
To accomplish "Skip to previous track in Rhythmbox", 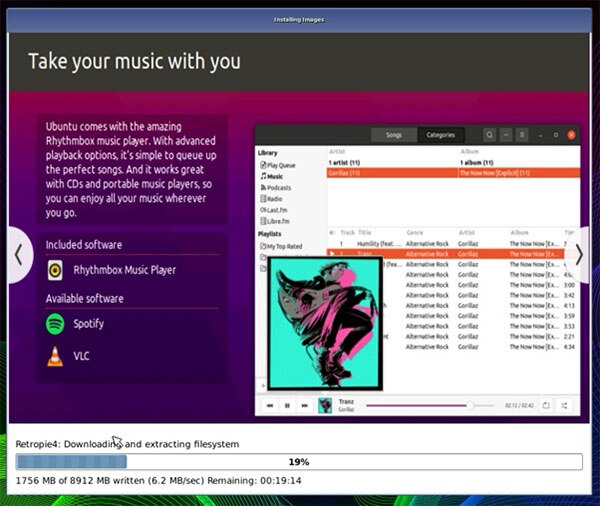I will (x=270, y=406).
